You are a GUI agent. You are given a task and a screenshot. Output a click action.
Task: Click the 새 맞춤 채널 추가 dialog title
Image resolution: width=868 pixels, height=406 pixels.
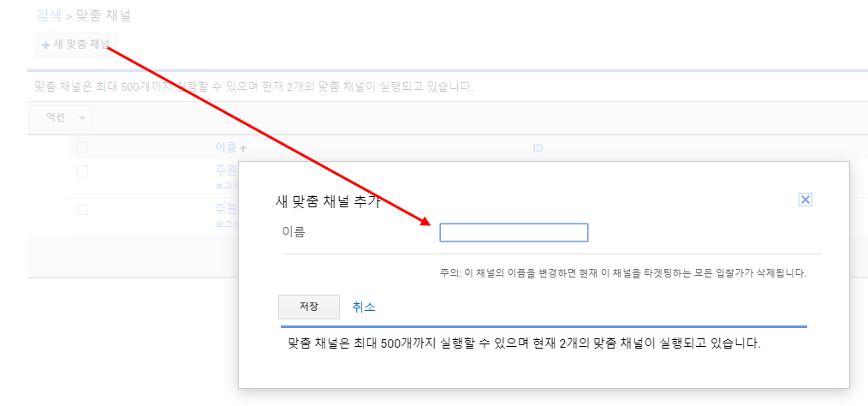point(328,202)
